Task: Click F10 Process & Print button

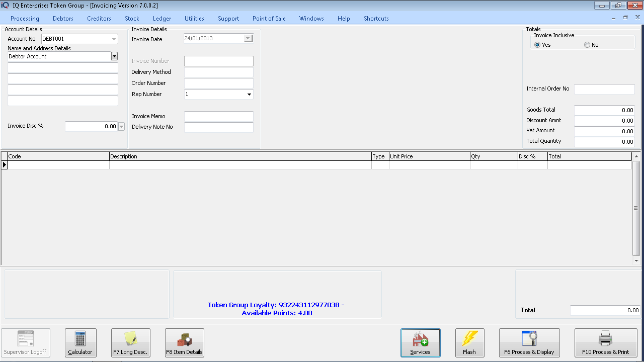Action: coord(606,343)
